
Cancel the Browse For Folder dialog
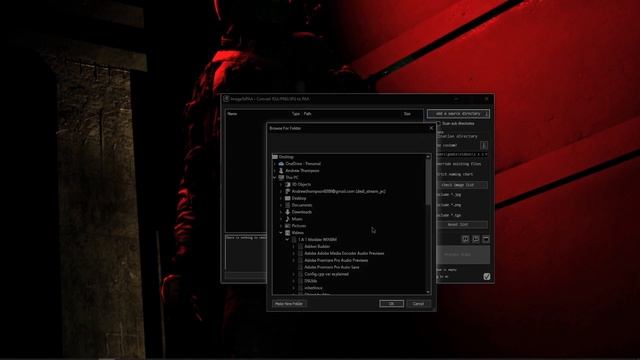[418, 304]
